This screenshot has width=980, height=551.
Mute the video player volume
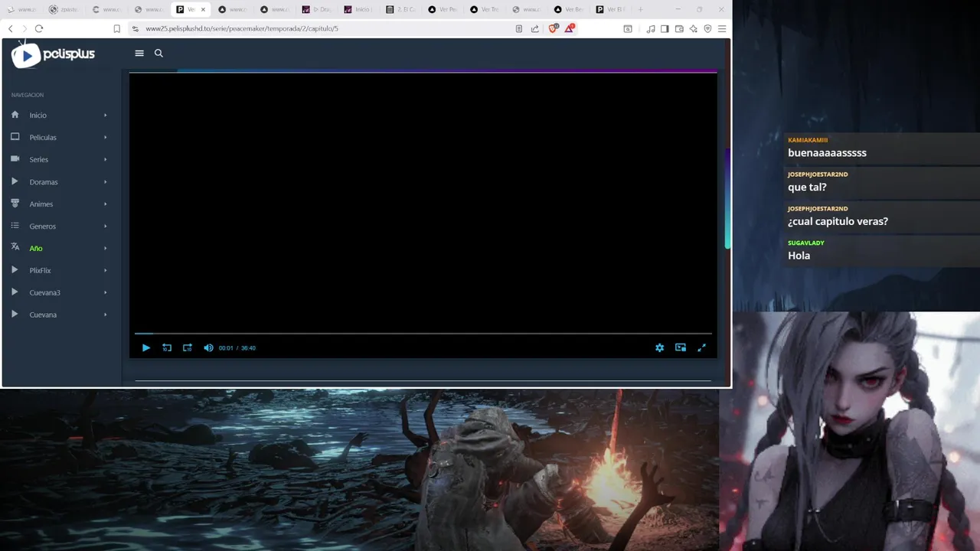208,347
